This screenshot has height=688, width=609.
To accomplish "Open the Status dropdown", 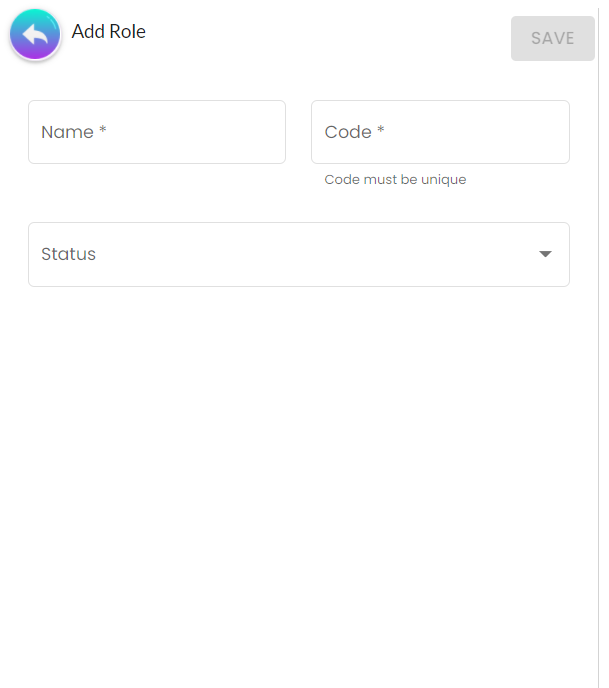I will 298,254.
